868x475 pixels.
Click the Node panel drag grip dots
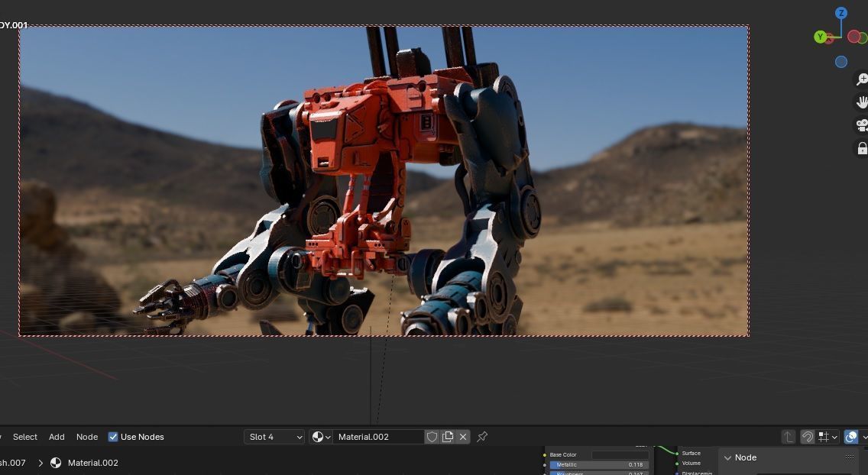[850, 457]
